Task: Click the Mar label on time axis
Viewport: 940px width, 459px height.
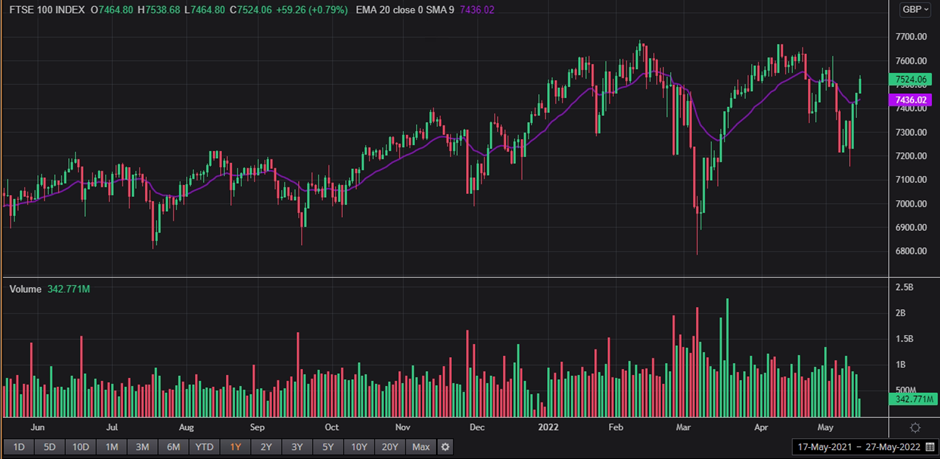Action: [683, 428]
